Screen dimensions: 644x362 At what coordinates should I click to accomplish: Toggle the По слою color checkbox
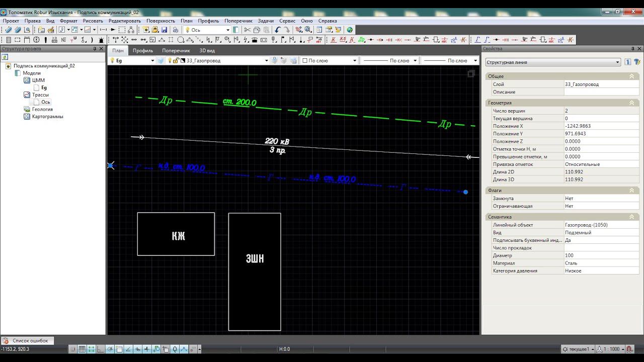[304, 61]
